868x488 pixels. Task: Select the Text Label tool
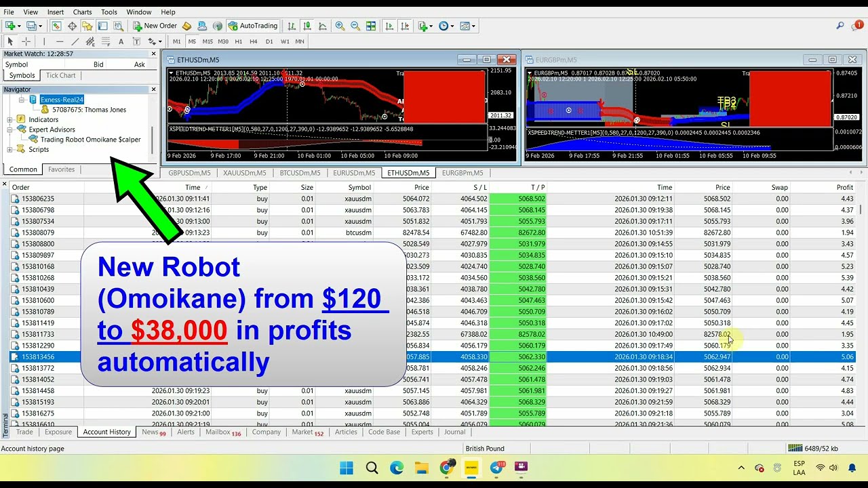[x=137, y=41]
